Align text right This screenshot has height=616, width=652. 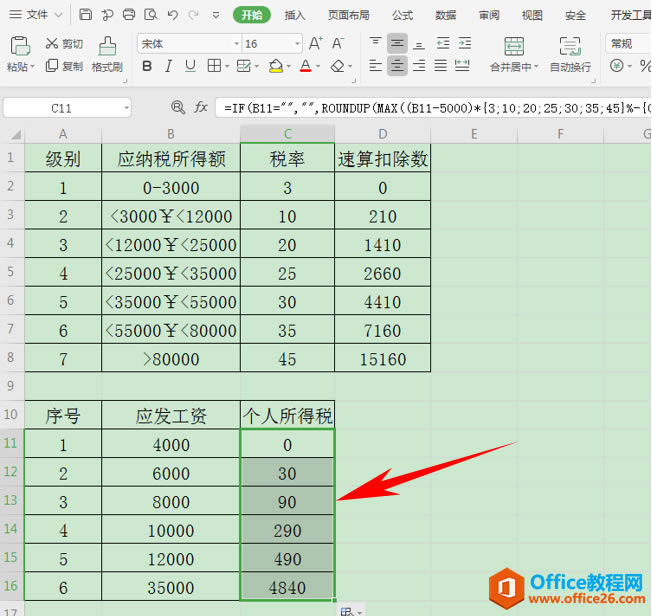point(419,66)
